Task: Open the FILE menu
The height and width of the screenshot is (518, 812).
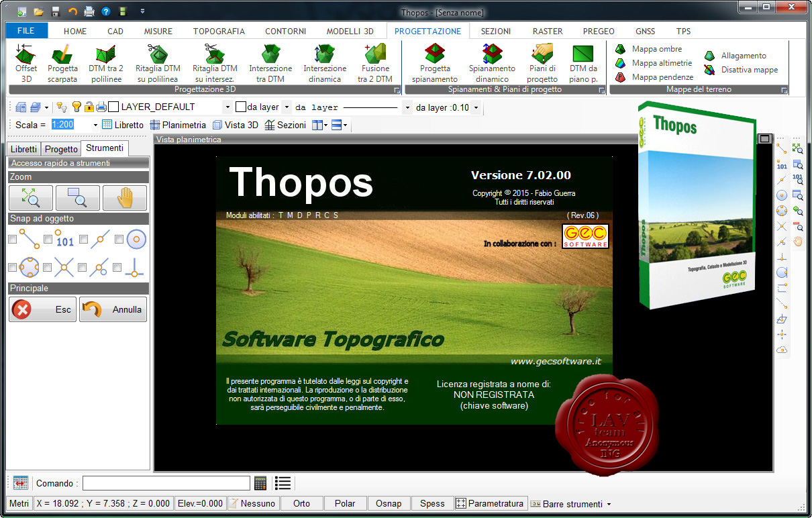Action: 26,31
